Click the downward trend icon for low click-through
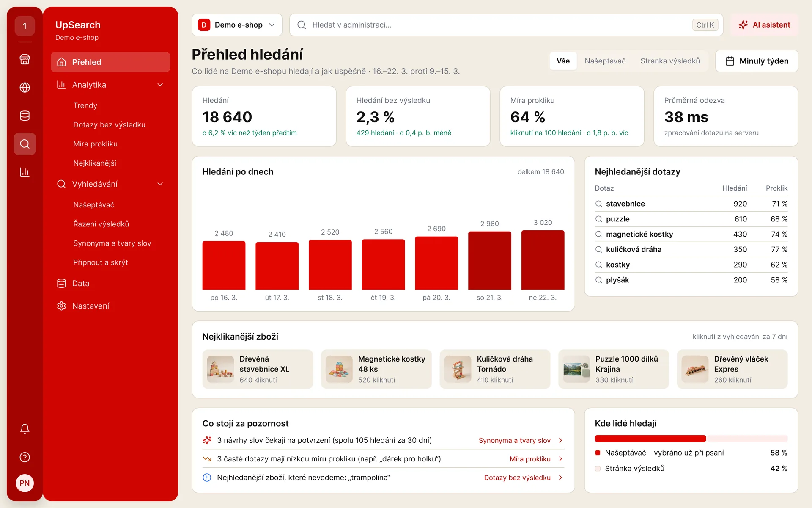The height and width of the screenshot is (508, 812). click(207, 459)
